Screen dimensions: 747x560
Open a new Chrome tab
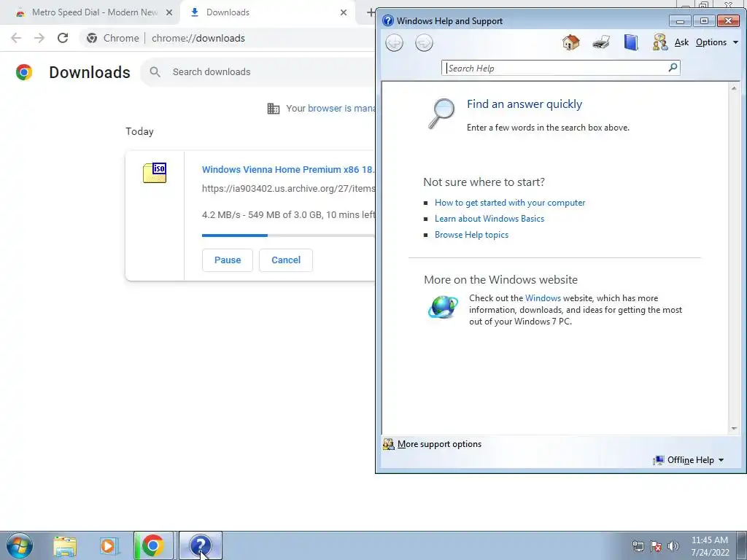point(370,12)
